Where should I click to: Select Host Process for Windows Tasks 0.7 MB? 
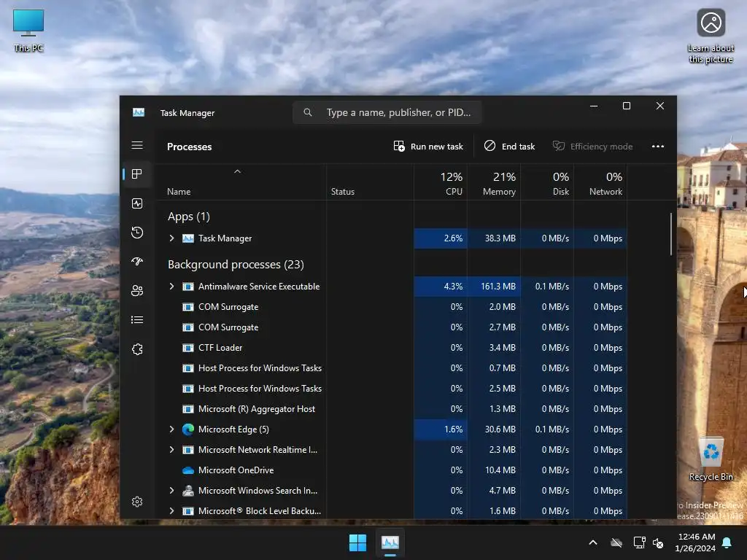392,368
